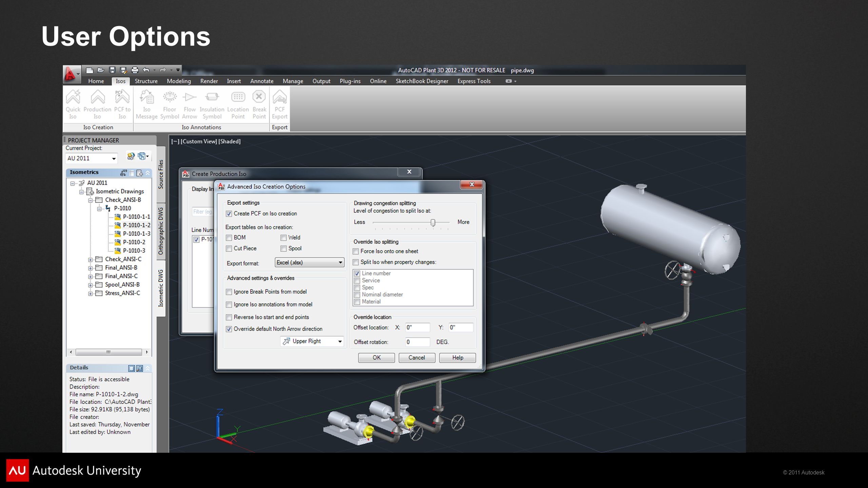Click the Plot printer icon
This screenshot has height=488, width=868.
tap(135, 70)
